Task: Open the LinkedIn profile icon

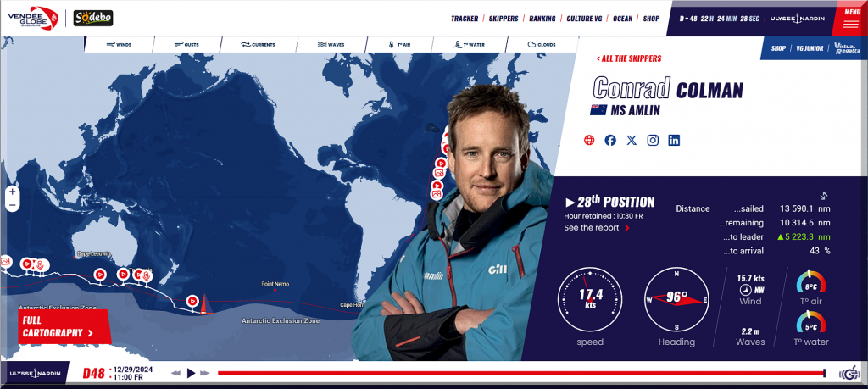Action: (x=674, y=141)
